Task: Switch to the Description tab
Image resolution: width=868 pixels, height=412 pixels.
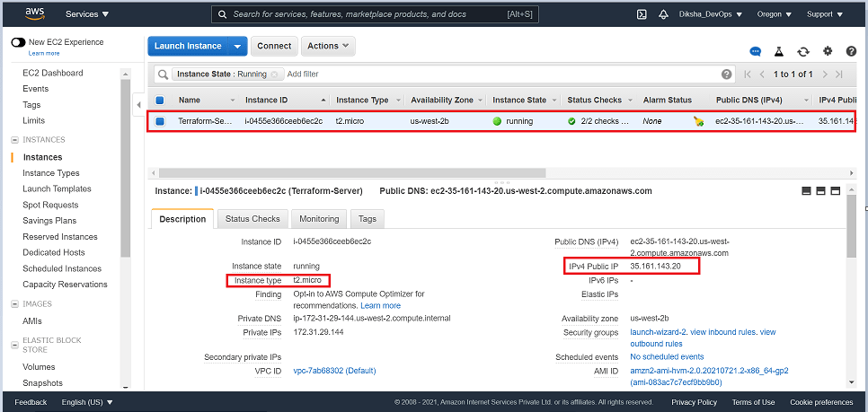Action: pyautogui.click(x=182, y=219)
